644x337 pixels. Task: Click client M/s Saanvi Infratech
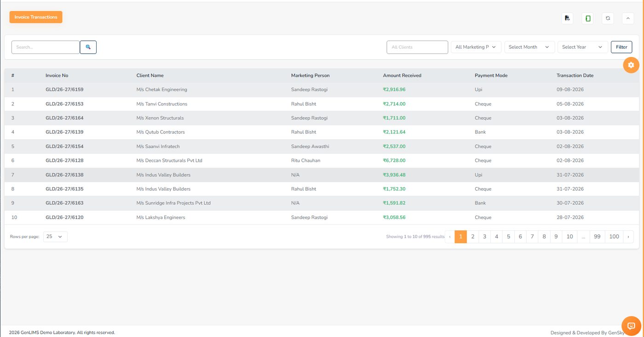point(158,147)
